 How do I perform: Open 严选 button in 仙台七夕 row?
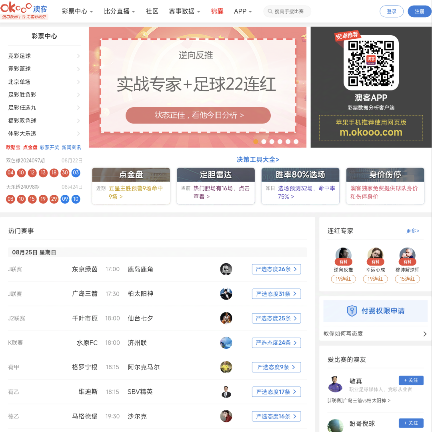tap(276, 318)
